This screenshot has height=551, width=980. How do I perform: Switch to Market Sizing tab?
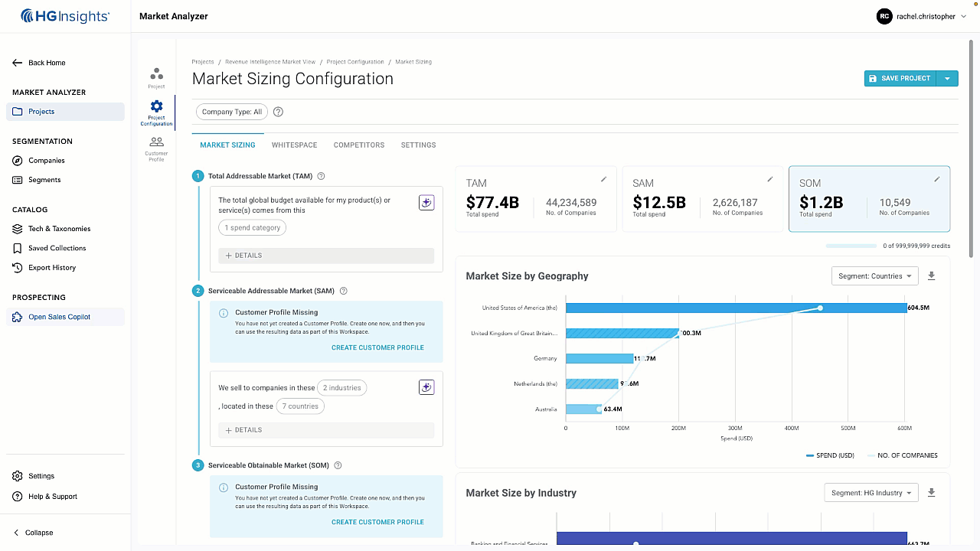[227, 145]
